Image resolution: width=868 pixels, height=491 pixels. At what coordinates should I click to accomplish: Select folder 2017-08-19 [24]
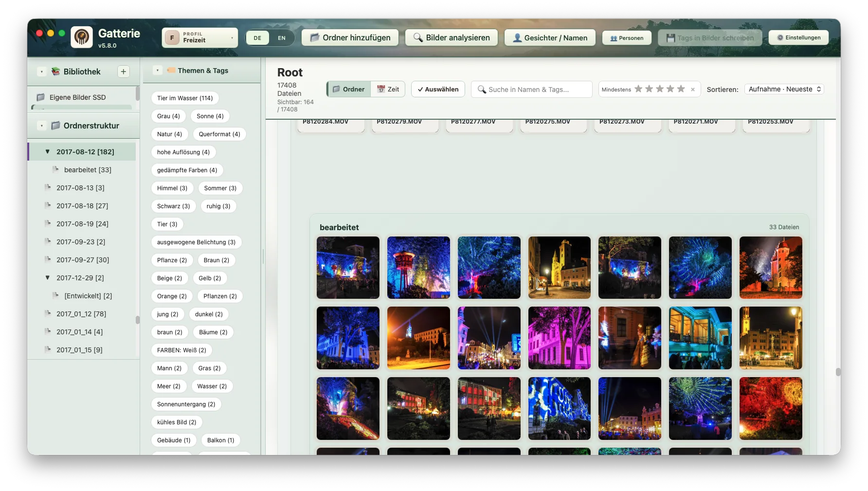82,223
